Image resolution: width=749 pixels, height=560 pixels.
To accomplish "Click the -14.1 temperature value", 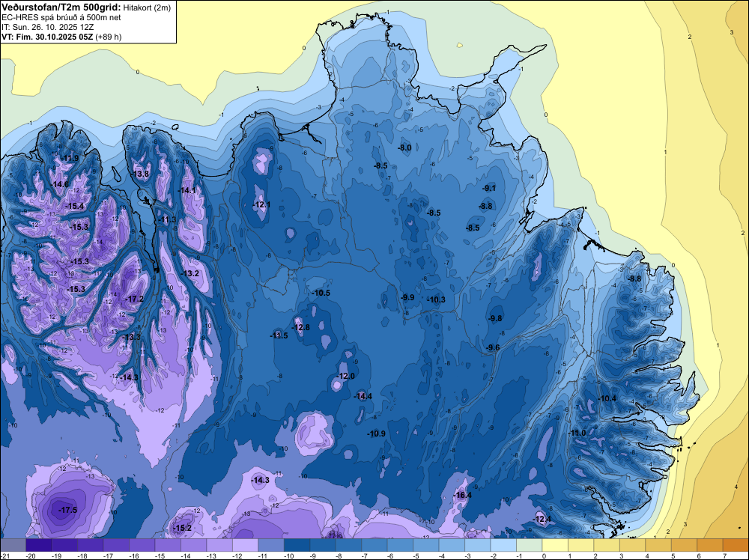I will tap(187, 190).
